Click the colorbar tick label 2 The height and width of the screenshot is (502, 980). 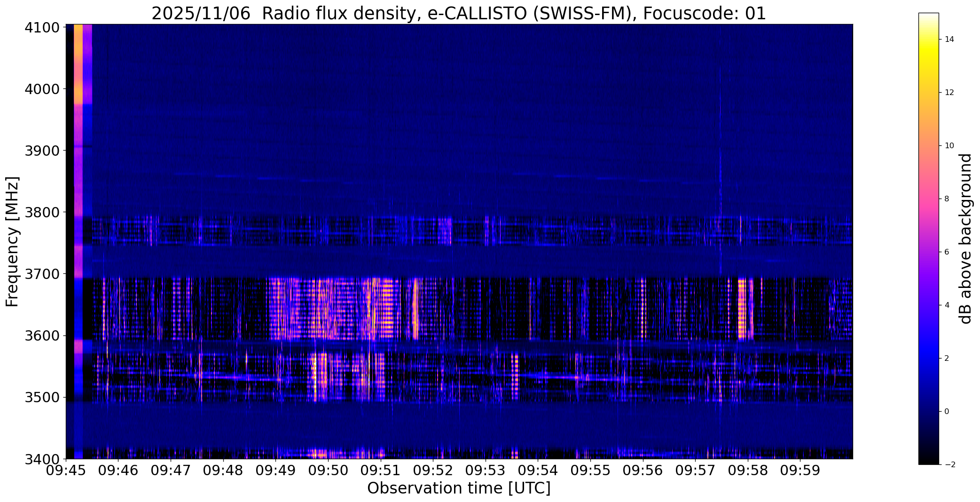(x=947, y=359)
